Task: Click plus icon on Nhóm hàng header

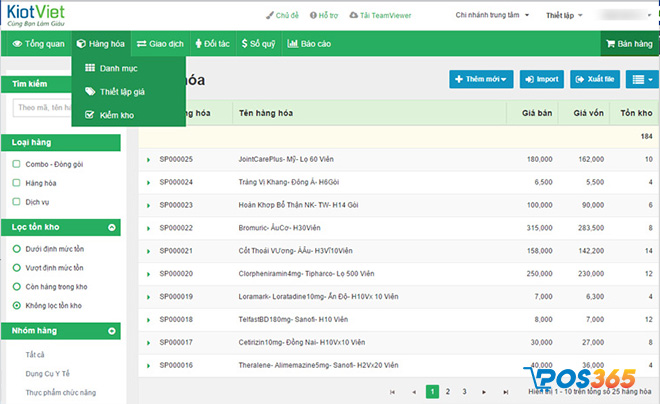Action: (110, 330)
